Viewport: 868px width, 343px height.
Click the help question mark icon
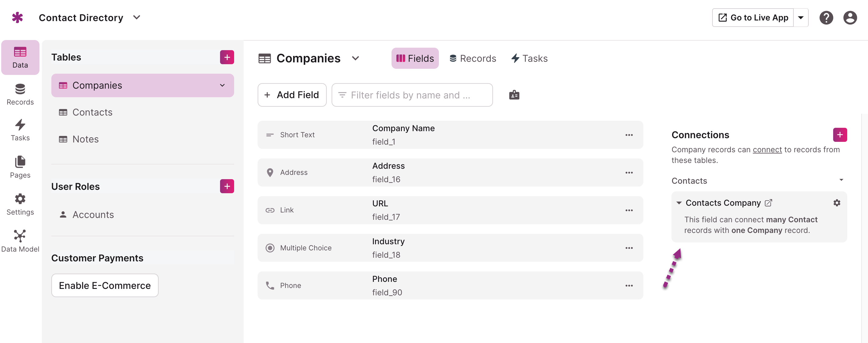[826, 17]
